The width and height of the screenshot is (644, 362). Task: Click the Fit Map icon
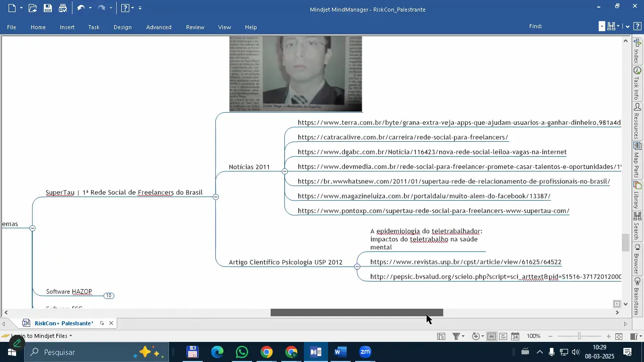tap(619, 336)
